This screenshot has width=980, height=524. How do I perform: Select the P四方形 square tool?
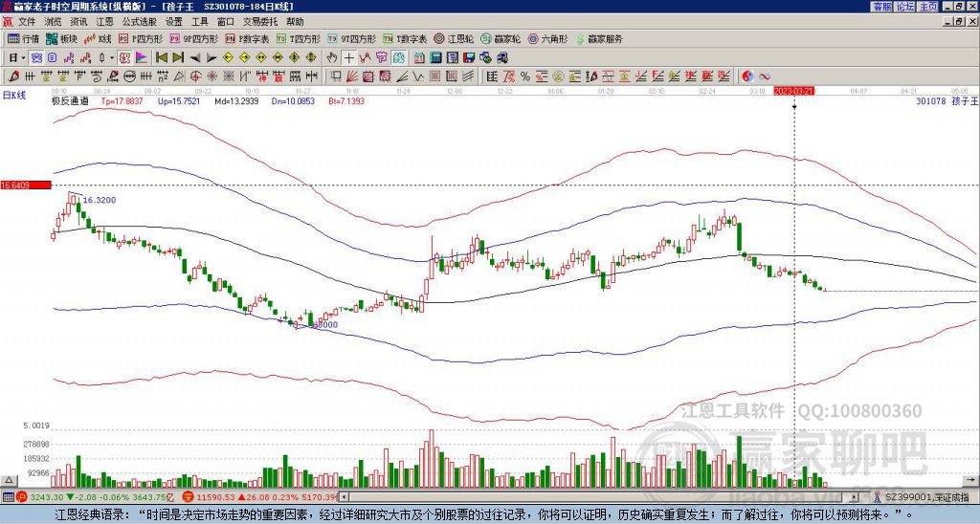pos(143,39)
